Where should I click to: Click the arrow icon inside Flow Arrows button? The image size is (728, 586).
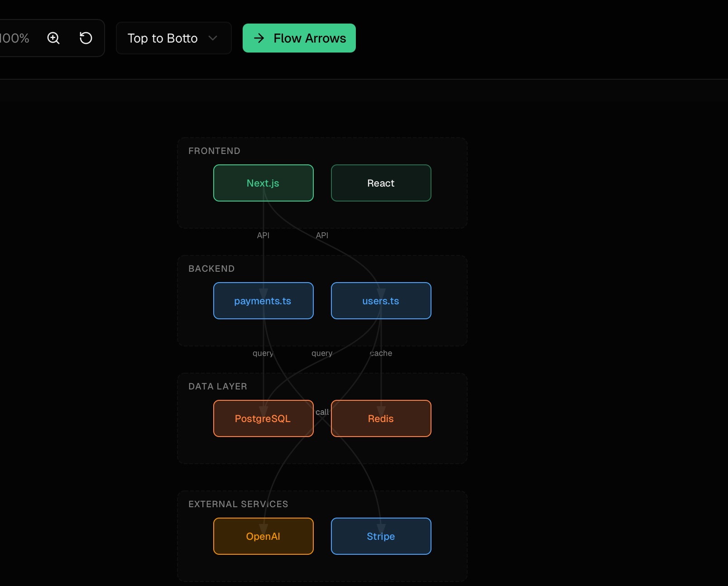(x=259, y=38)
